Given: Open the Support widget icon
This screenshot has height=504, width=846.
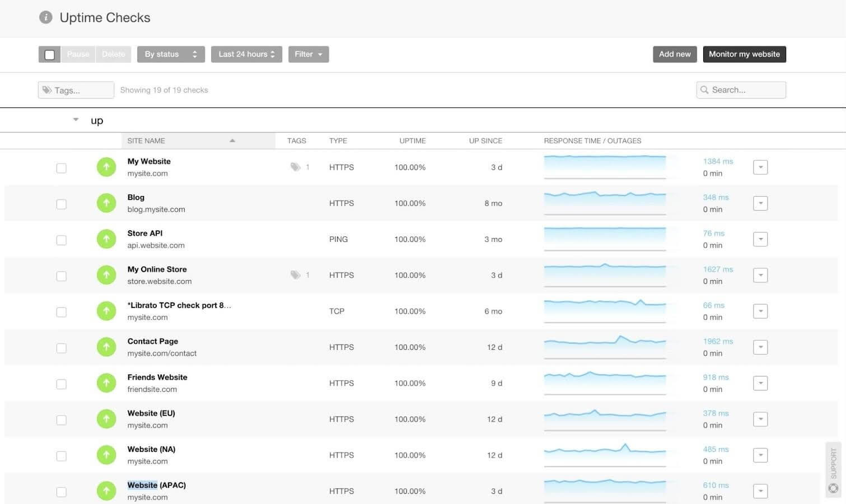Looking at the screenshot, I should click(x=833, y=488).
